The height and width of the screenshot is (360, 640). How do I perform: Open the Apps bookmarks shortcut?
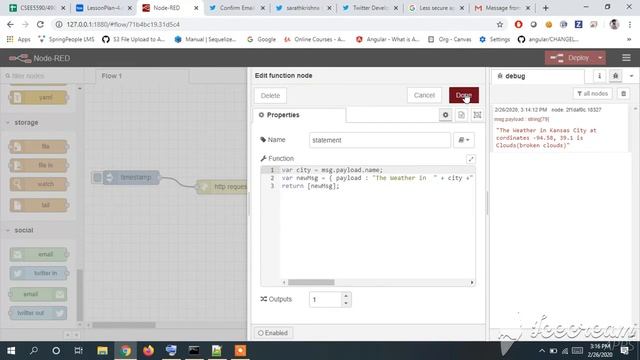pos(18,39)
